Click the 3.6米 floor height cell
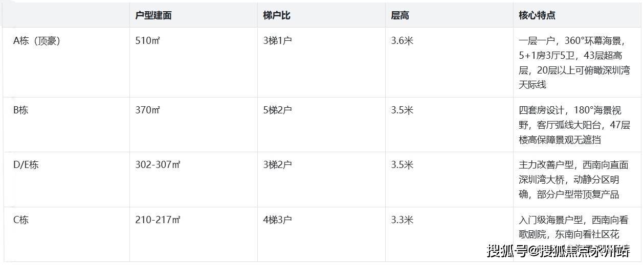The height and width of the screenshot is (265, 644). tap(402, 41)
